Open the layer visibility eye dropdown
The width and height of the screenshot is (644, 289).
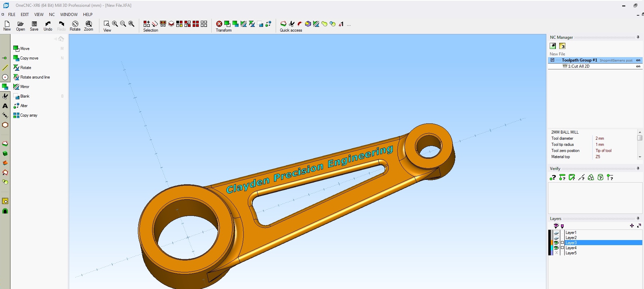click(x=556, y=226)
